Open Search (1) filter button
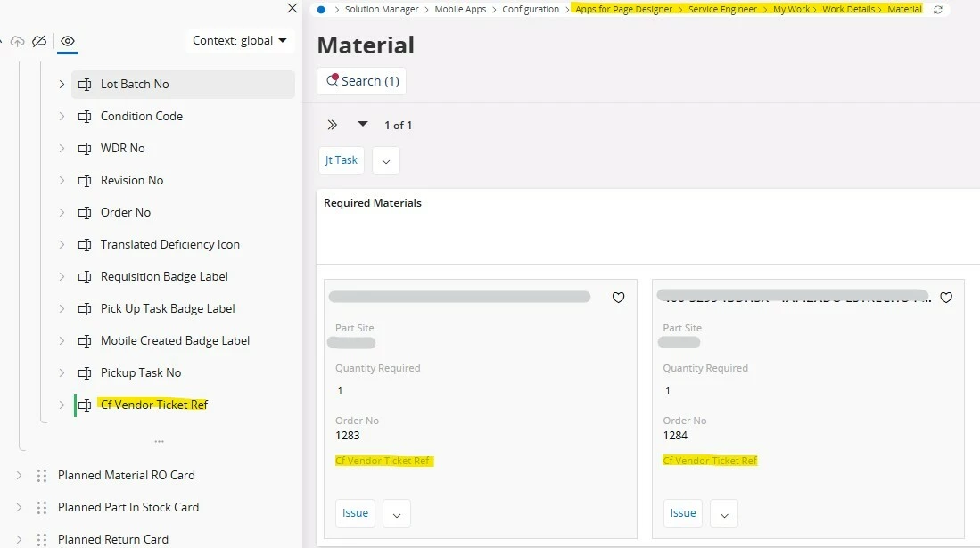Screen dimensions: 980x548 click(x=361, y=81)
